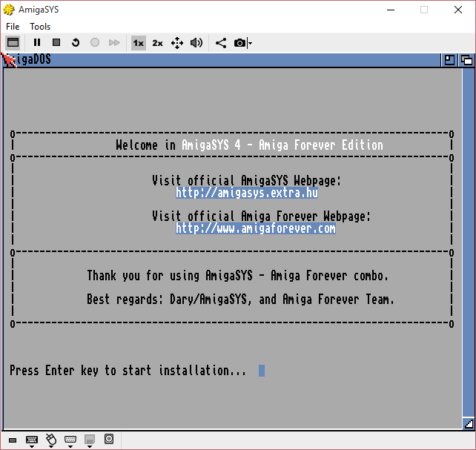The width and height of the screenshot is (476, 450).
Task: Expand the port connector dropdown arrow
Action: (x=70, y=446)
